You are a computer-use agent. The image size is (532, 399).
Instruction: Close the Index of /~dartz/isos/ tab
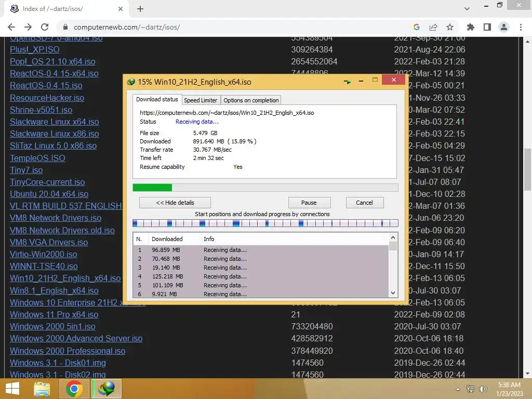[x=121, y=9]
